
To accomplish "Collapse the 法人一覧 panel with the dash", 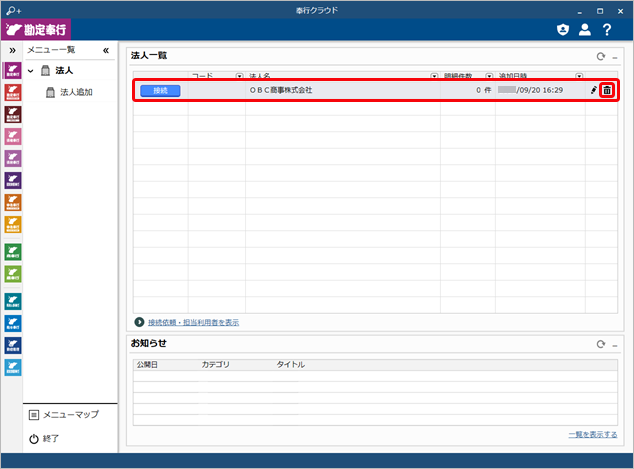I will tap(615, 58).
